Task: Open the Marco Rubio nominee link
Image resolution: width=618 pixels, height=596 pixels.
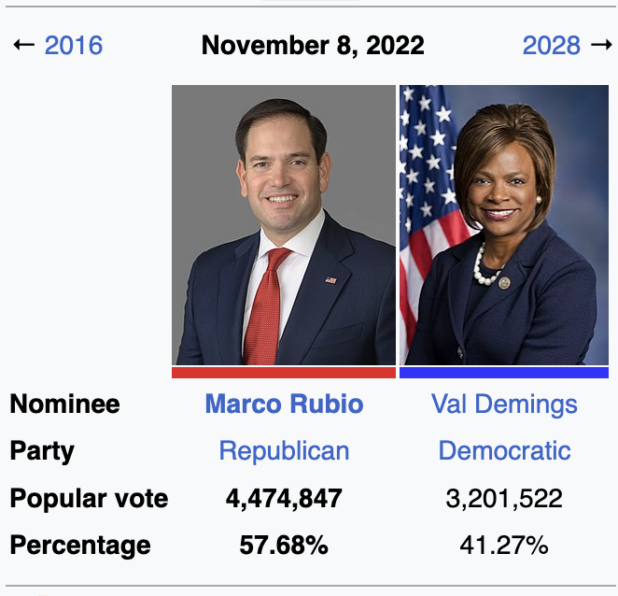Action: pos(284,404)
